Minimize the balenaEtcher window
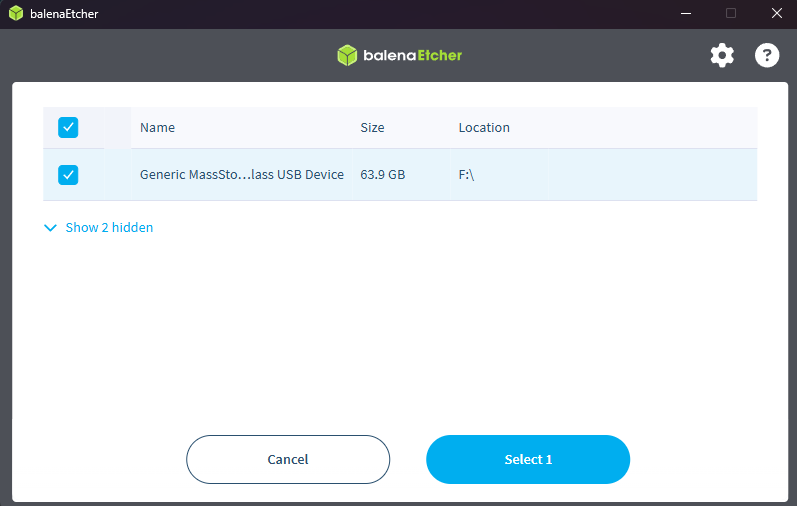The height and width of the screenshot is (506, 797). point(686,13)
